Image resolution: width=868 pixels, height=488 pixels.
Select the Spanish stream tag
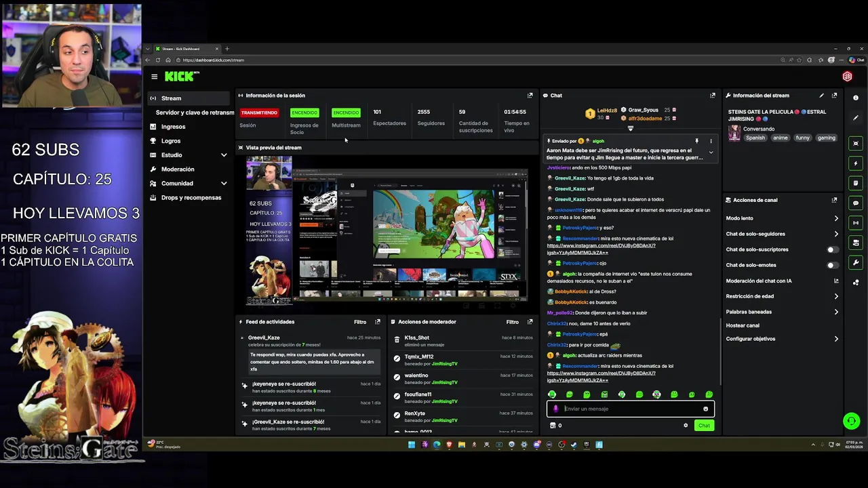click(755, 138)
